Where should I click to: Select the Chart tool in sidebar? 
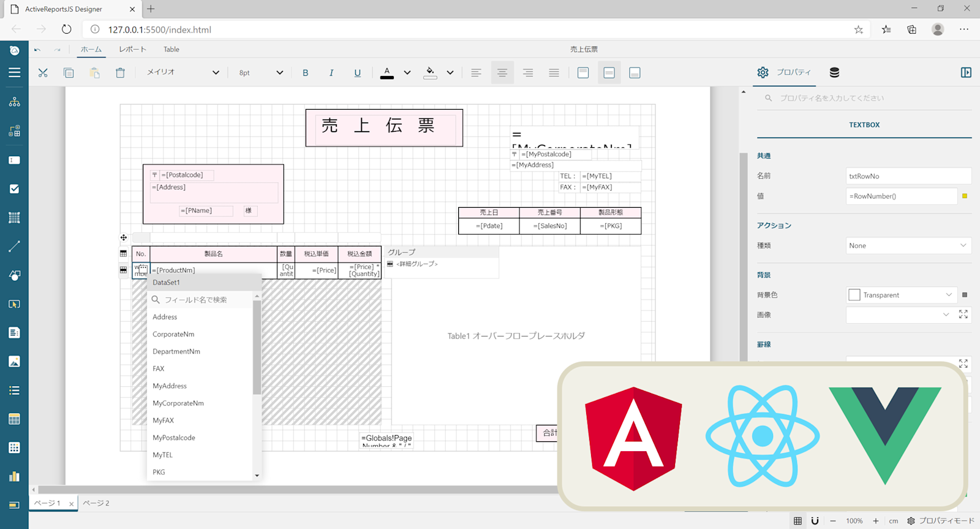pos(14,476)
